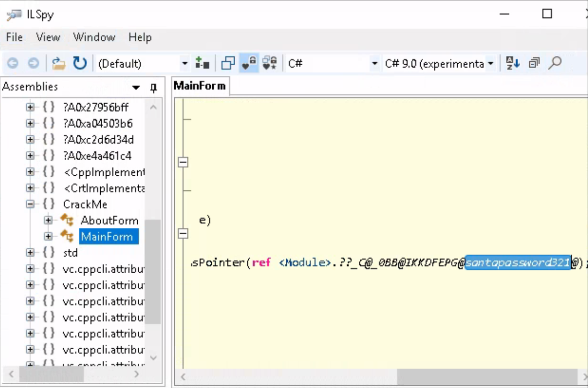Select the MainForm tab
Image resolution: width=588 pixels, height=388 pixels.
click(x=200, y=86)
